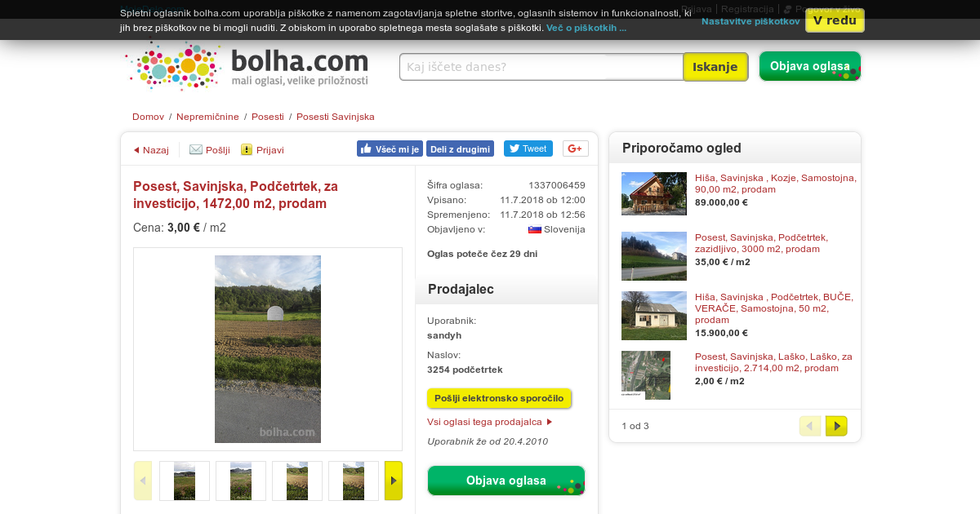
Task: Share the listing via Tweet button
Action: tap(528, 148)
